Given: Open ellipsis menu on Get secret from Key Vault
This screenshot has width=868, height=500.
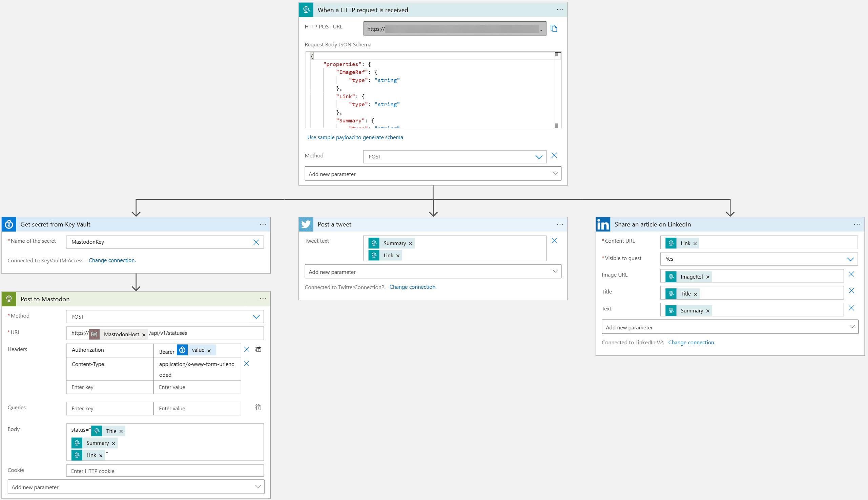Looking at the screenshot, I should click(x=263, y=224).
